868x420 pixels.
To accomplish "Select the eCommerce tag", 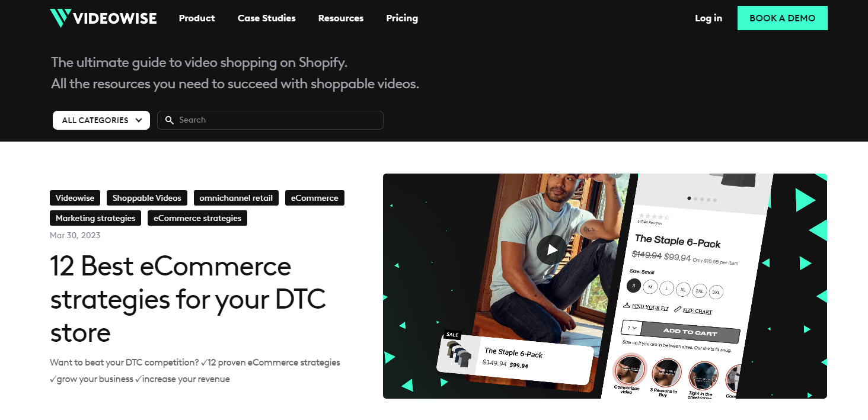I will pos(315,198).
